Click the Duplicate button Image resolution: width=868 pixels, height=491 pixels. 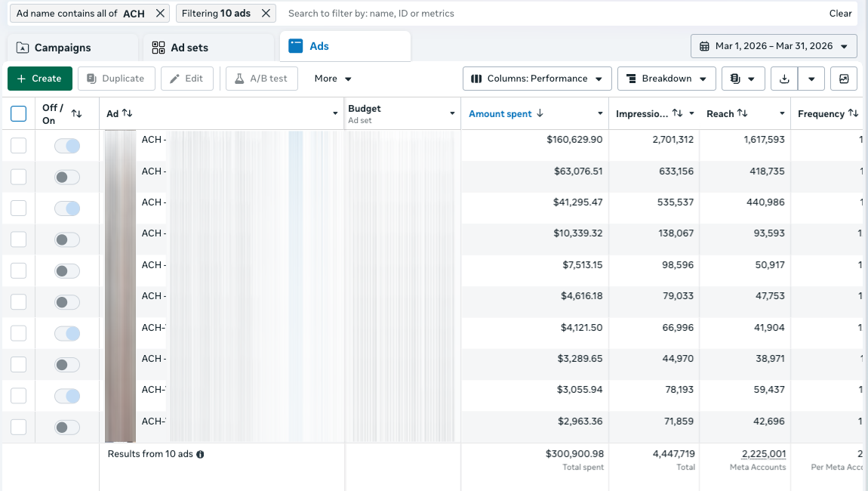[x=115, y=79]
